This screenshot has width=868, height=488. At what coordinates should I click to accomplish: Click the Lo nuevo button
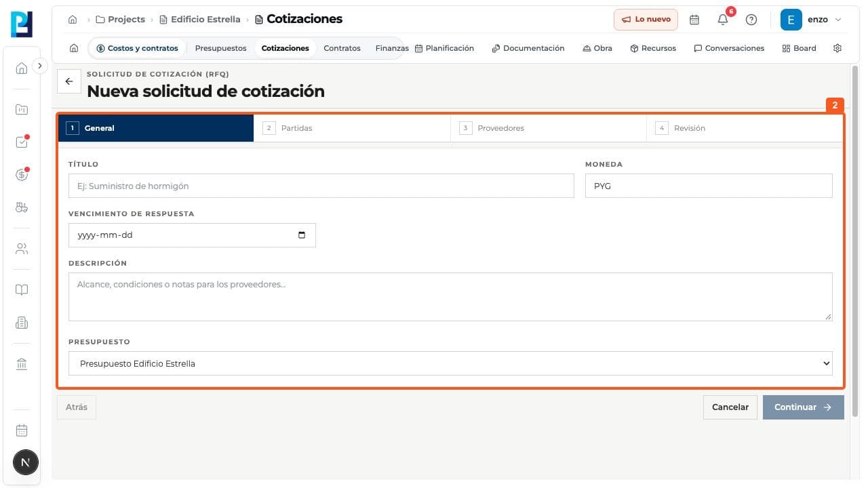646,20
